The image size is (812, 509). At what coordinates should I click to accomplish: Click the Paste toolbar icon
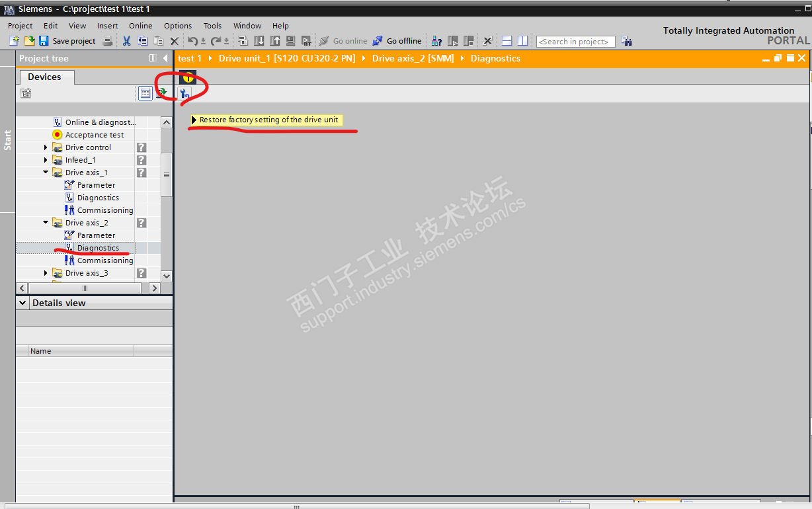tap(158, 41)
